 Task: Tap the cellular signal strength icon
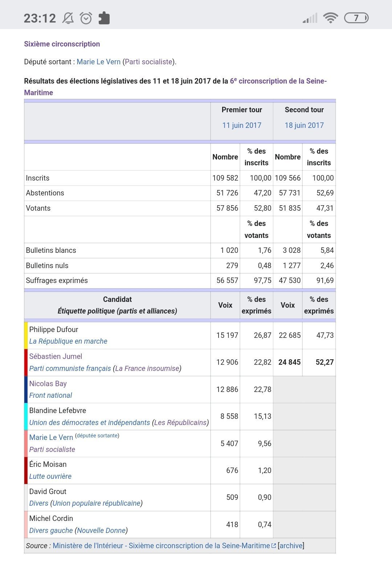click(310, 18)
